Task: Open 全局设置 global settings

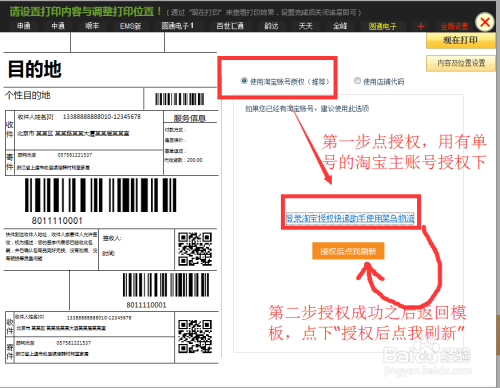Action: coord(454,26)
